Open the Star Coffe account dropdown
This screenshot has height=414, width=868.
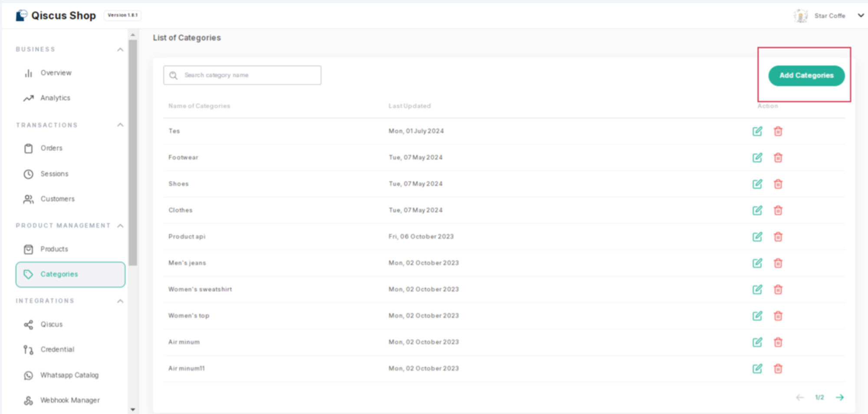(861, 16)
